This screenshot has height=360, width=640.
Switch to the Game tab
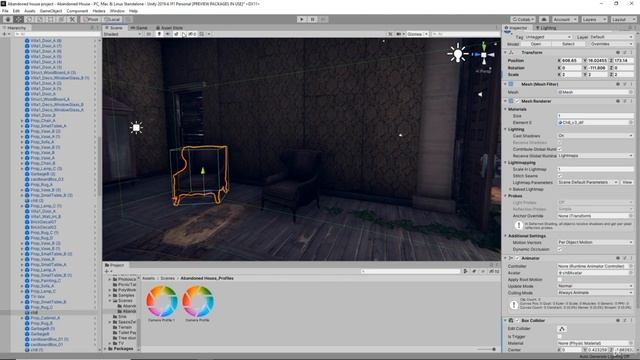[x=139, y=28]
